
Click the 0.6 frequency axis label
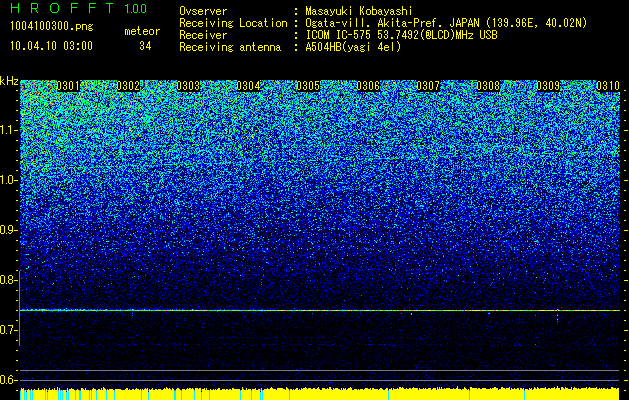tap(8, 380)
